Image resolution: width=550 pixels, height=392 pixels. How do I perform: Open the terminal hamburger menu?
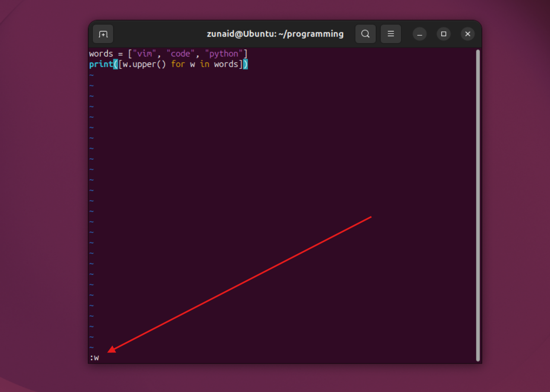click(391, 34)
